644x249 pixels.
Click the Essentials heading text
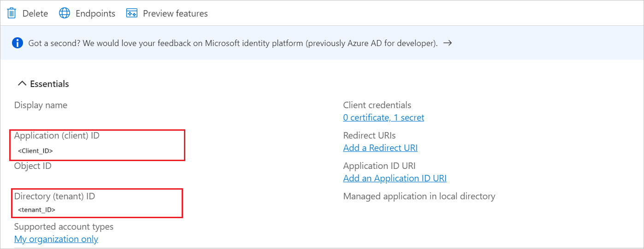click(49, 84)
